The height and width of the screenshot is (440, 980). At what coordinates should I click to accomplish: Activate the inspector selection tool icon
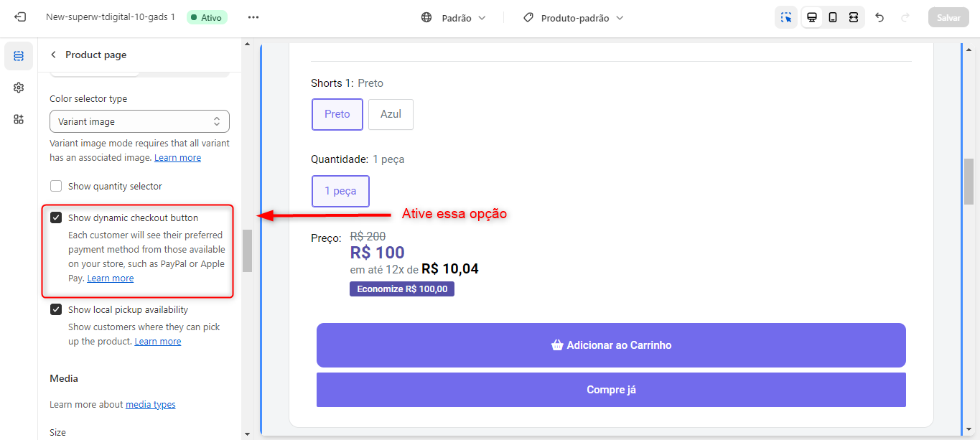coord(786,17)
